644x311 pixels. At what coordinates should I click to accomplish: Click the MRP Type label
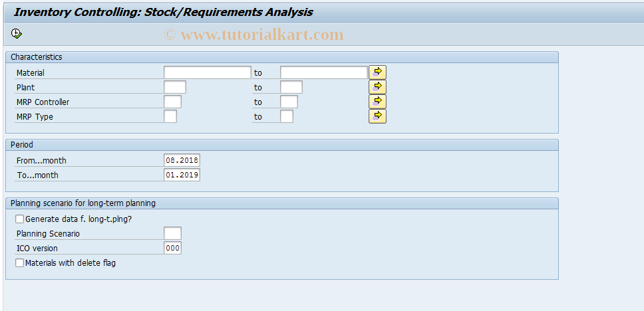click(x=35, y=117)
